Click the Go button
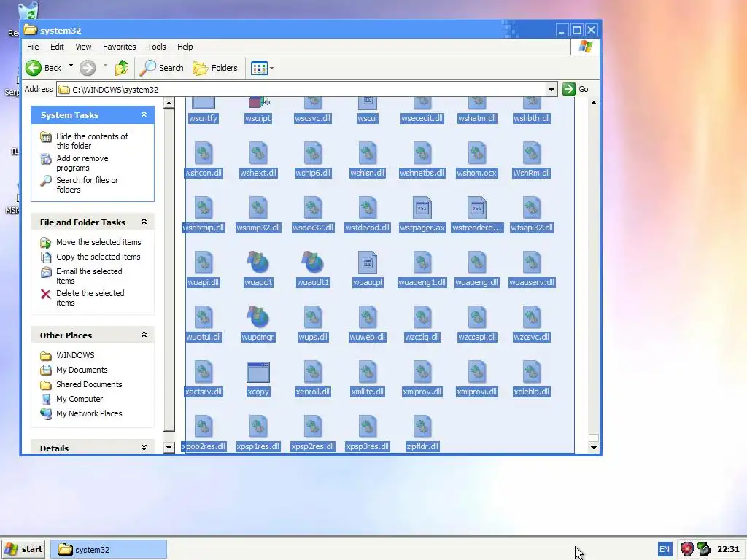The image size is (747, 560). (x=576, y=89)
